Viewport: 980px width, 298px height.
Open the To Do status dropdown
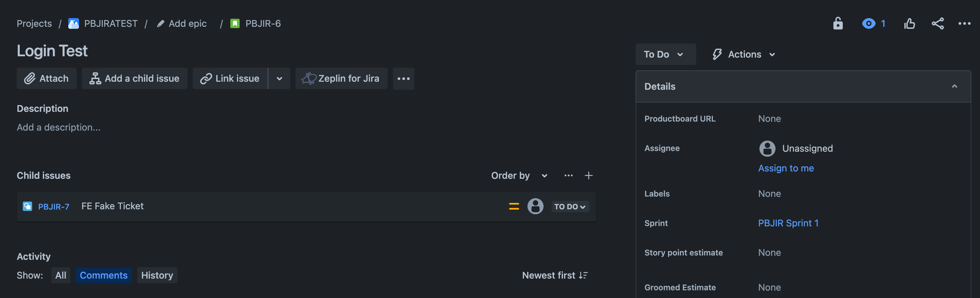pos(665,55)
